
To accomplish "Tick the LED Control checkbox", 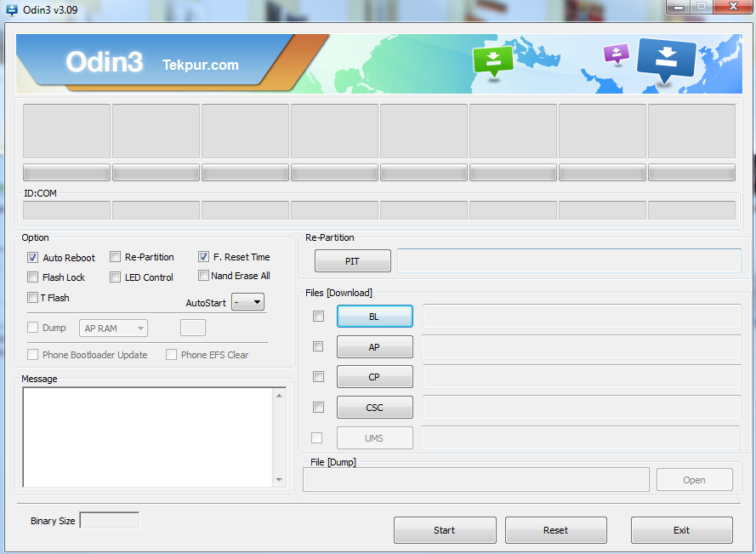I will click(116, 277).
